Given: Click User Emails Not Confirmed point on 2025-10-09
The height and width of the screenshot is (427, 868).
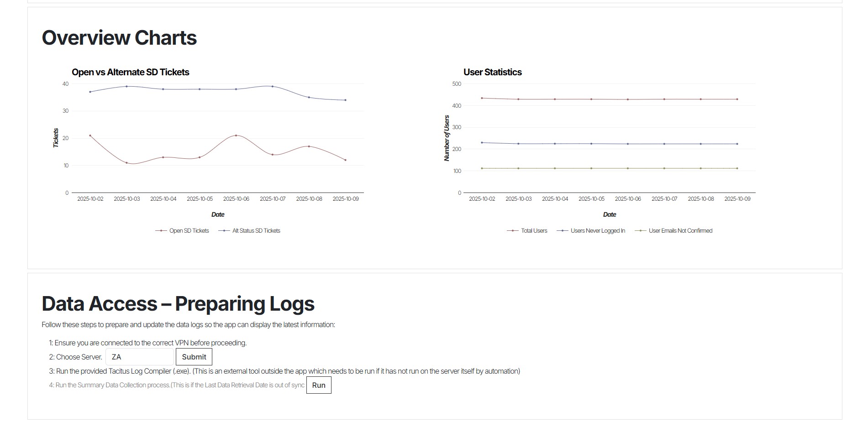Looking at the screenshot, I should pyautogui.click(x=737, y=168).
